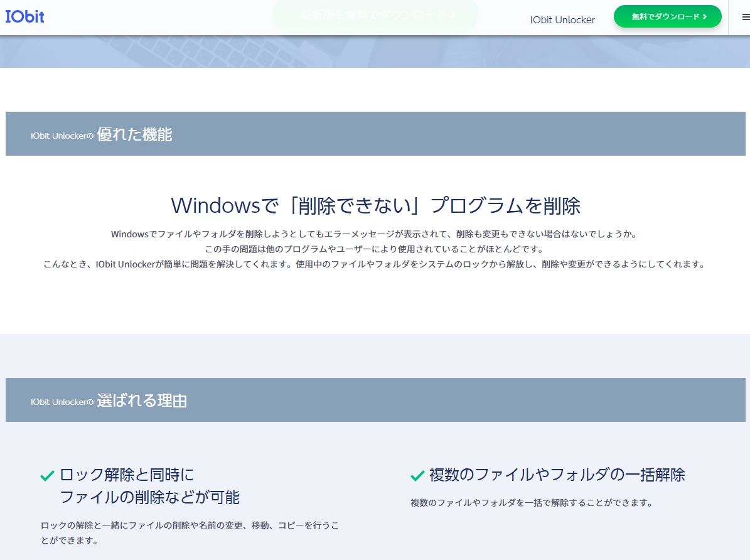The width and height of the screenshot is (750, 560).
Task: Click the ロック解除と同時に heading line
Action: click(x=127, y=475)
